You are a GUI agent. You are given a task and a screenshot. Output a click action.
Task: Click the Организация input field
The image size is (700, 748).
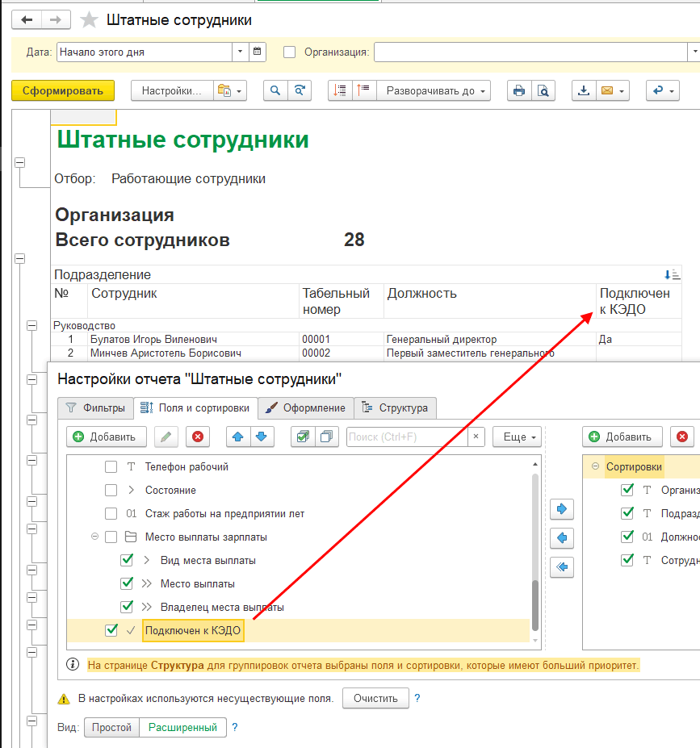530,52
